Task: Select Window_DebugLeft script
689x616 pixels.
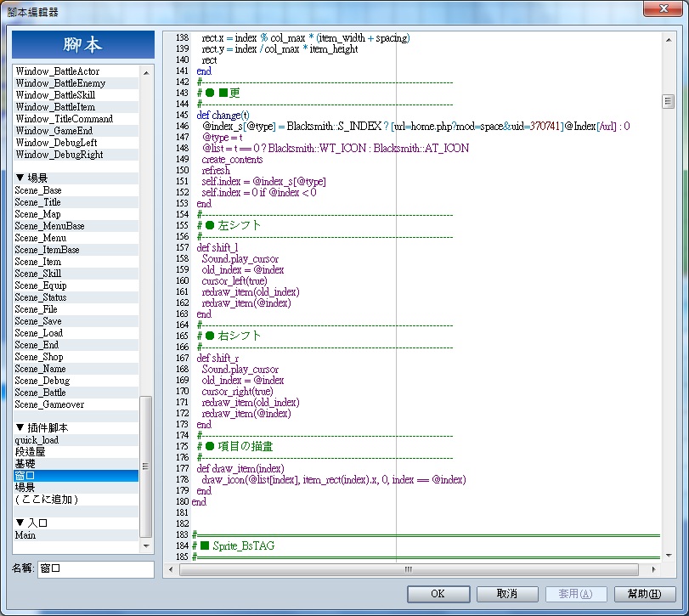Action: point(76,143)
